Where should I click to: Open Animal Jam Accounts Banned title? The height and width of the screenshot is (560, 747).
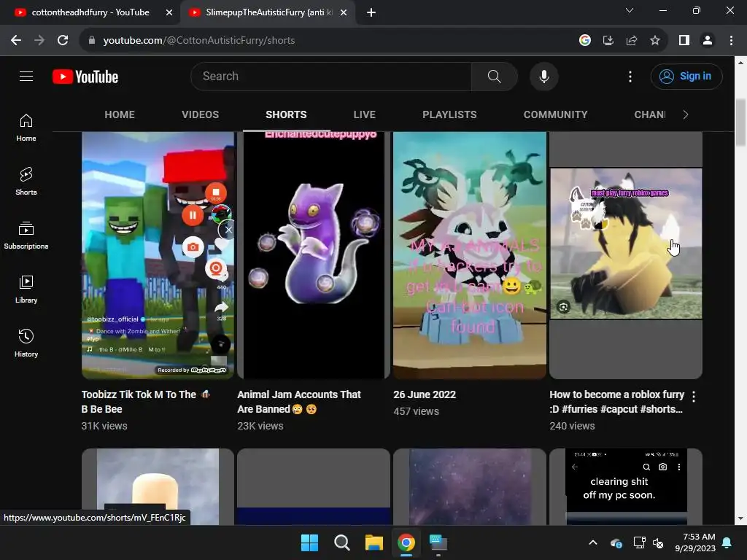tap(299, 402)
